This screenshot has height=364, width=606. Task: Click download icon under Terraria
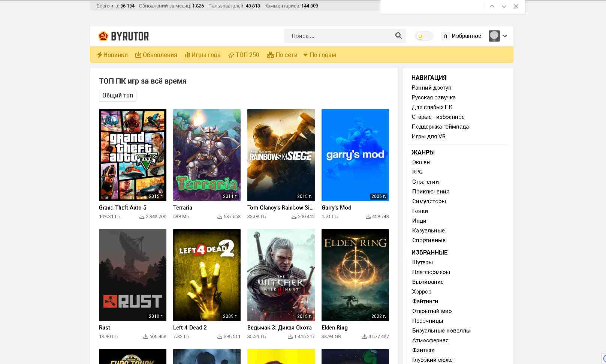220,217
